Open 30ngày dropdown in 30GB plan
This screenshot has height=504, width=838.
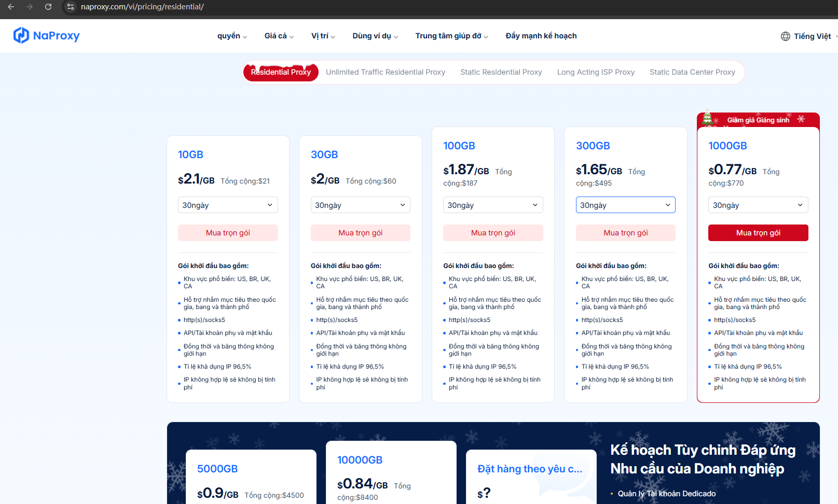[x=361, y=205]
